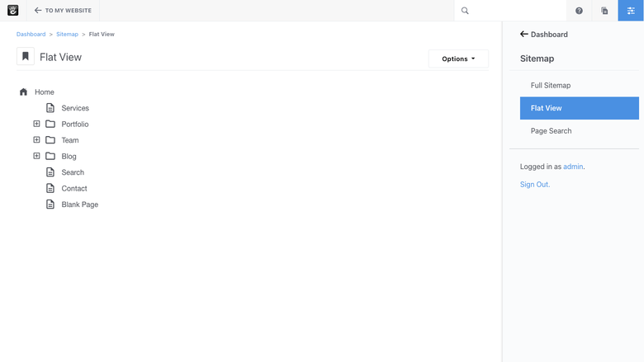Select the Blog page label
Image resolution: width=644 pixels, height=362 pixels.
point(69,156)
